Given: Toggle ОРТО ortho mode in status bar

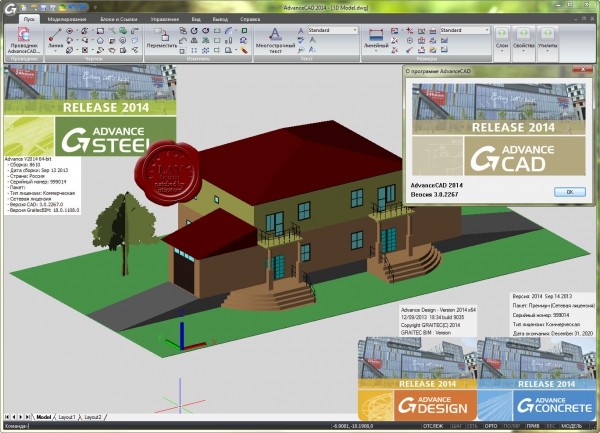Looking at the screenshot, I should coord(491,426).
